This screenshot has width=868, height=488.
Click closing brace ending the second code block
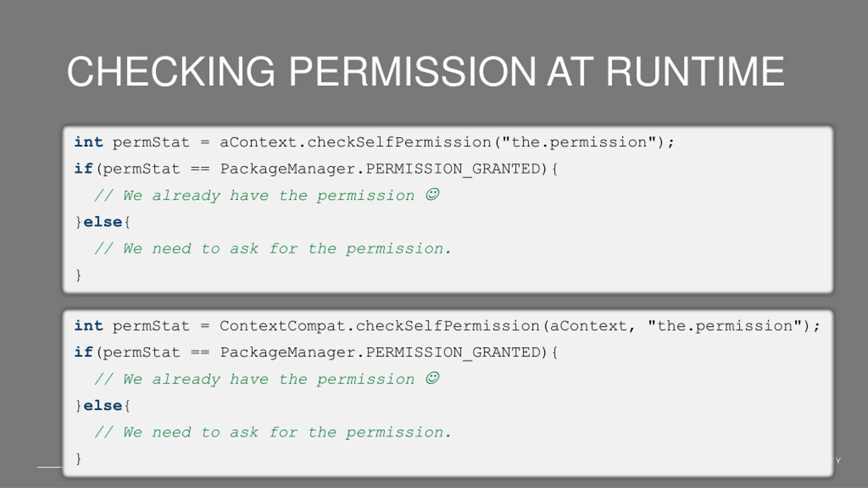pyautogui.click(x=78, y=459)
